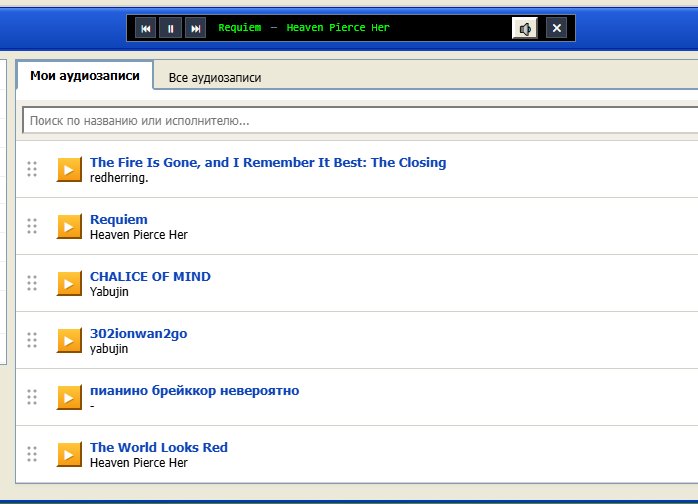Select Heaven Pierce Her under The World Looks Red
Screen dimensions: 698x504
click(138, 463)
